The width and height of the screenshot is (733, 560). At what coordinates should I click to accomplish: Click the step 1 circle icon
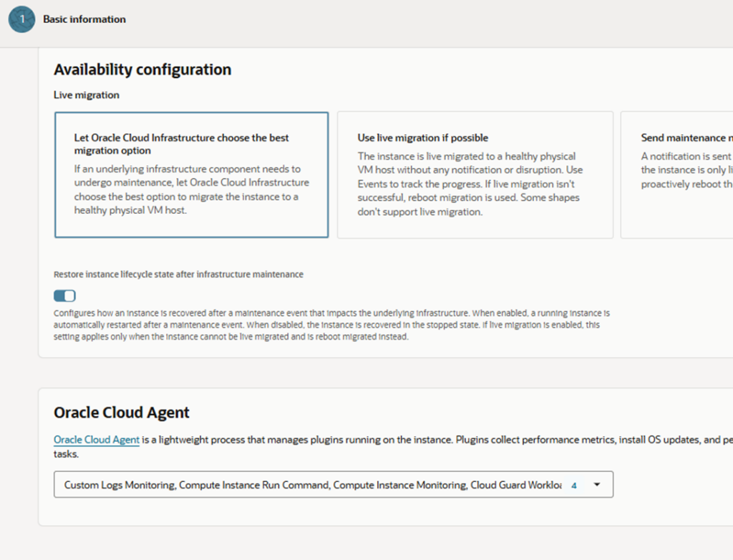pos(21,19)
